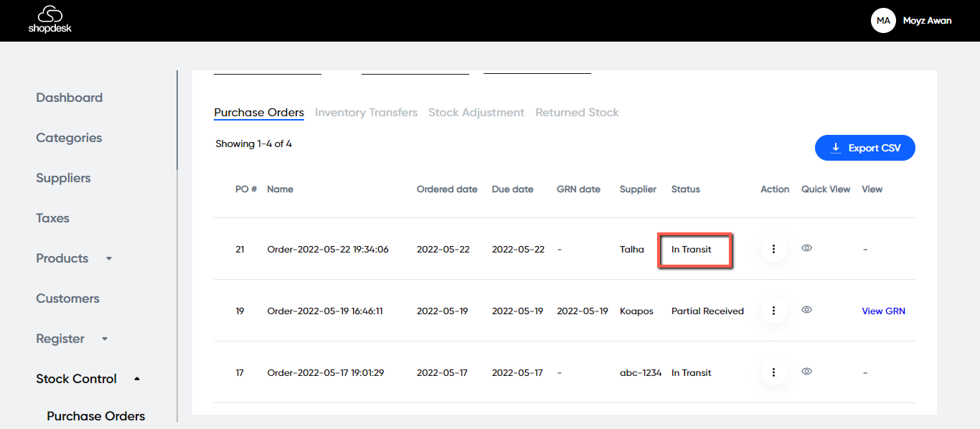Click the MA user avatar
The width and height of the screenshot is (980, 429).
coord(883,21)
